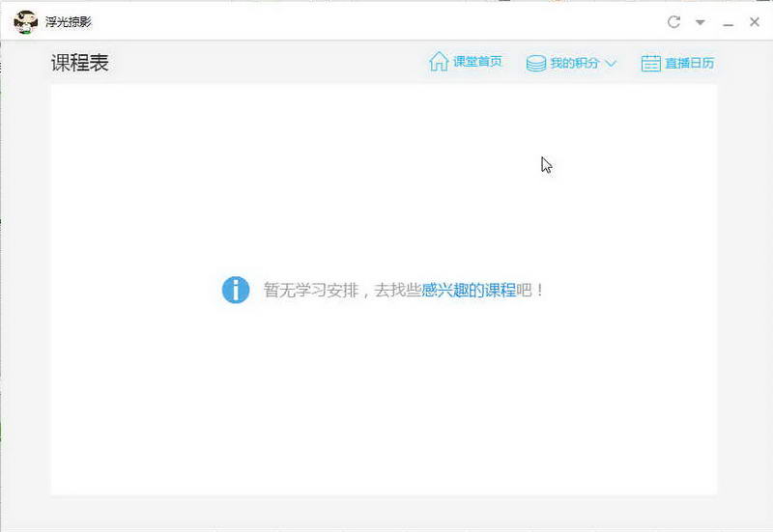
Task: Expand the 我的积分 chevron arrow
Action: [611, 63]
